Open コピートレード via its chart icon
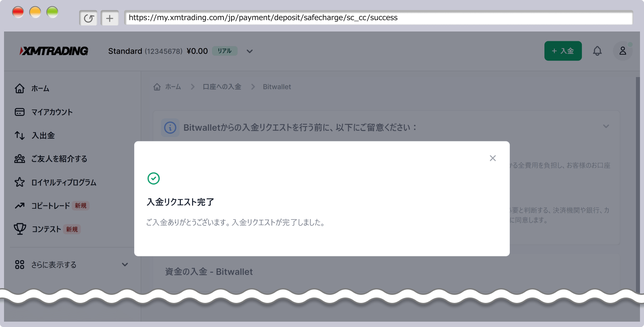Viewport: 644px width, 327px height. point(19,206)
